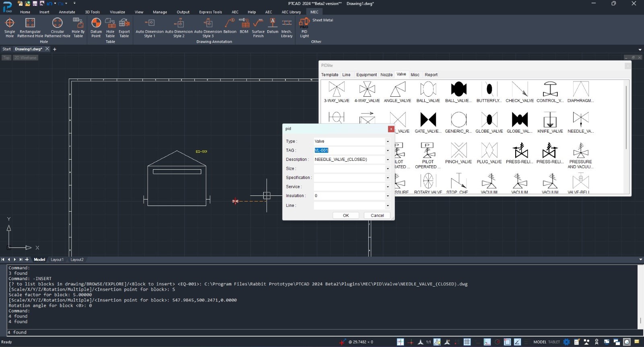Click Cancel in the pid dialog

(x=377, y=216)
